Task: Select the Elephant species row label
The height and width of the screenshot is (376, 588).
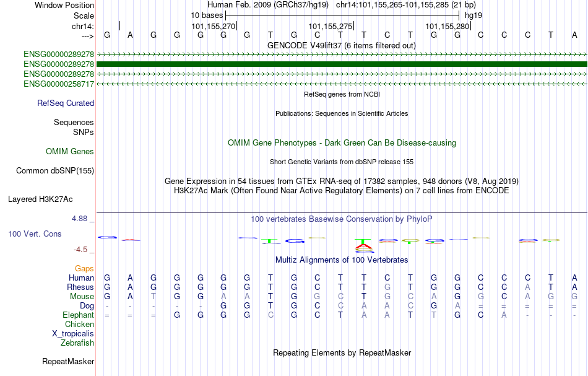Action: [78, 315]
